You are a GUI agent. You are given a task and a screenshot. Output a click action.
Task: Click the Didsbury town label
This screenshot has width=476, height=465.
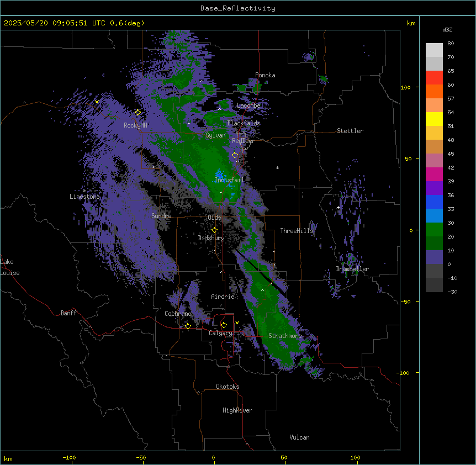coord(211,238)
